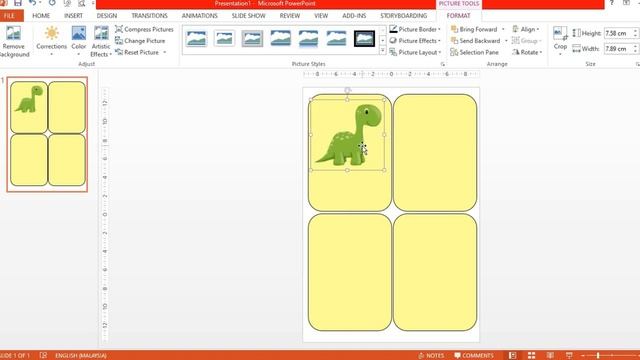640x360 pixels.
Task: Switch to the HOME tab
Action: coord(41,16)
